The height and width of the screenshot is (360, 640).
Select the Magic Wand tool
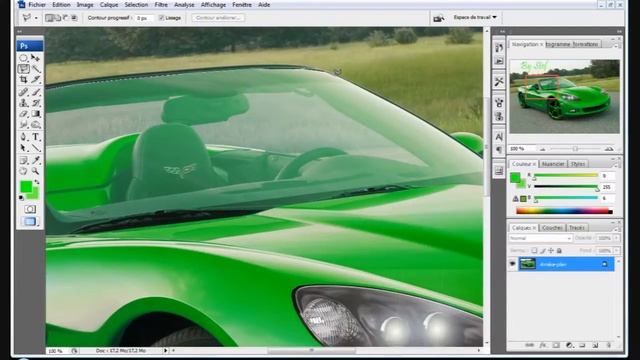pyautogui.click(x=36, y=69)
